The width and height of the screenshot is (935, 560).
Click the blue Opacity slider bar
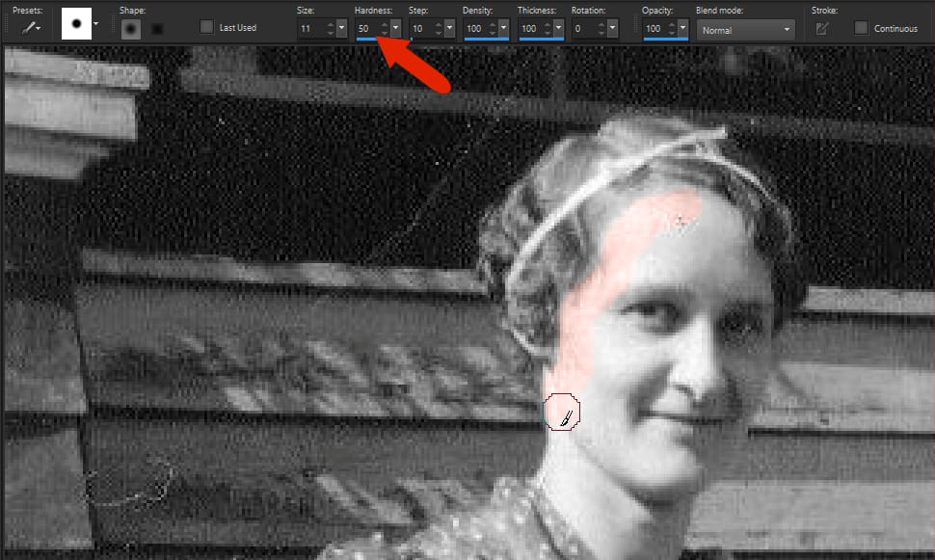(664, 40)
